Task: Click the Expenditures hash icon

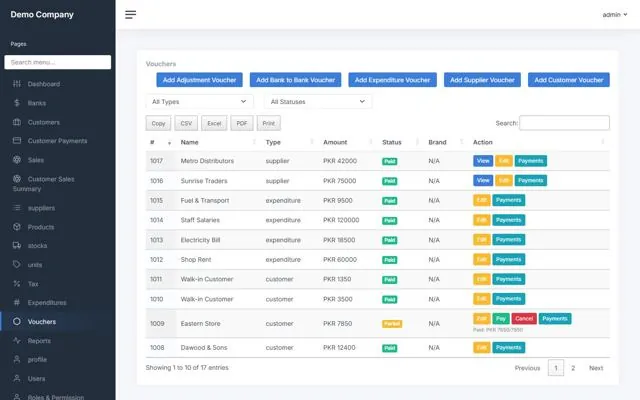Action: click(17, 302)
